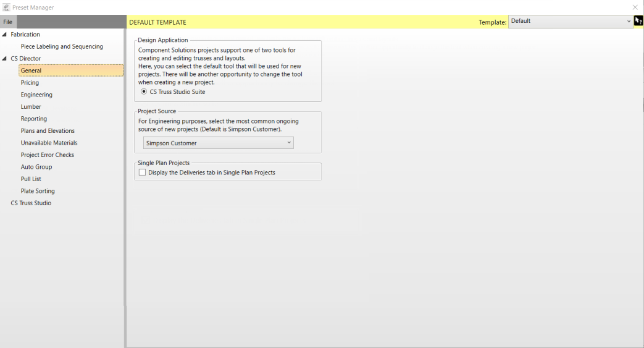
Task: Click the Template: label
Action: [493, 22]
